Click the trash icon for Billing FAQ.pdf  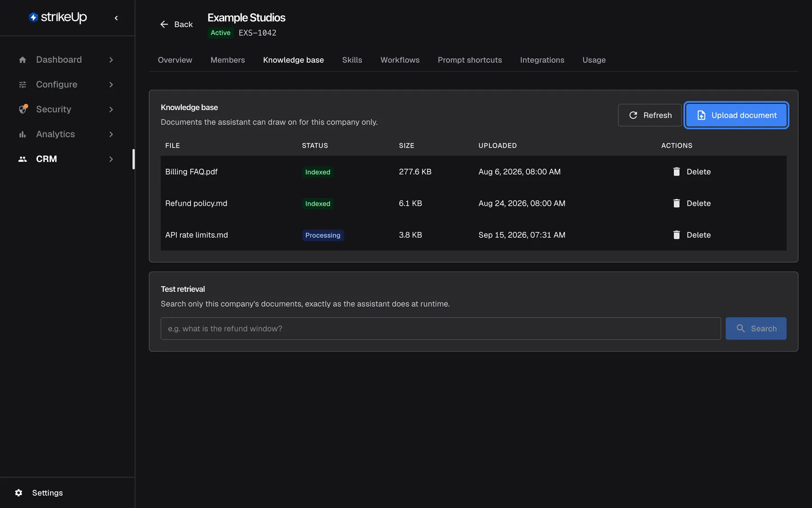[x=676, y=172]
